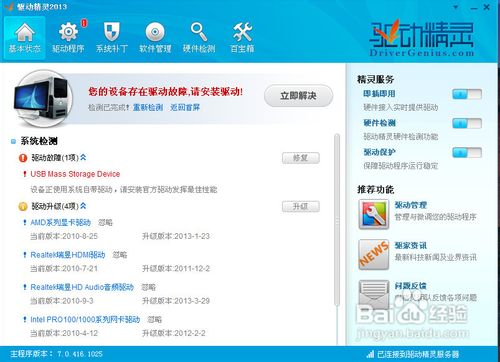The height and width of the screenshot is (362, 500).
Task: Open the Realtek瑞昱HD Audio音频驱动 entry
Action: click(82, 287)
